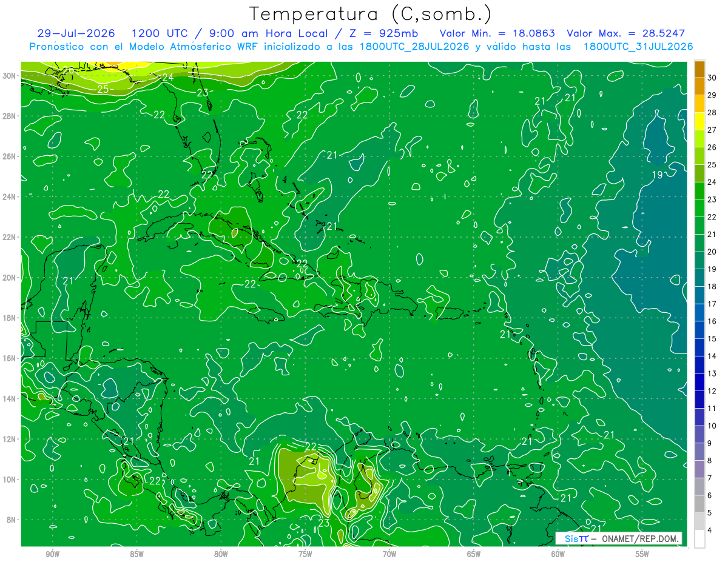Click color bar segment between 19 and 20
The height and width of the screenshot is (562, 728).
click(x=699, y=260)
